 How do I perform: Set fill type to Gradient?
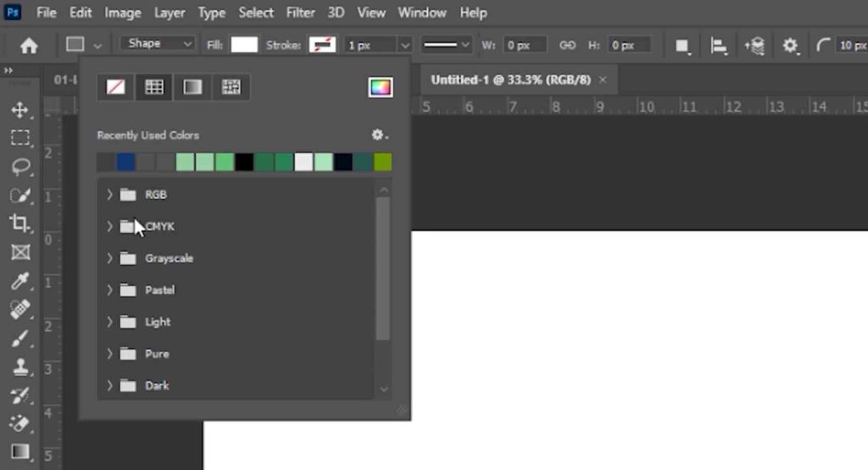(x=192, y=87)
